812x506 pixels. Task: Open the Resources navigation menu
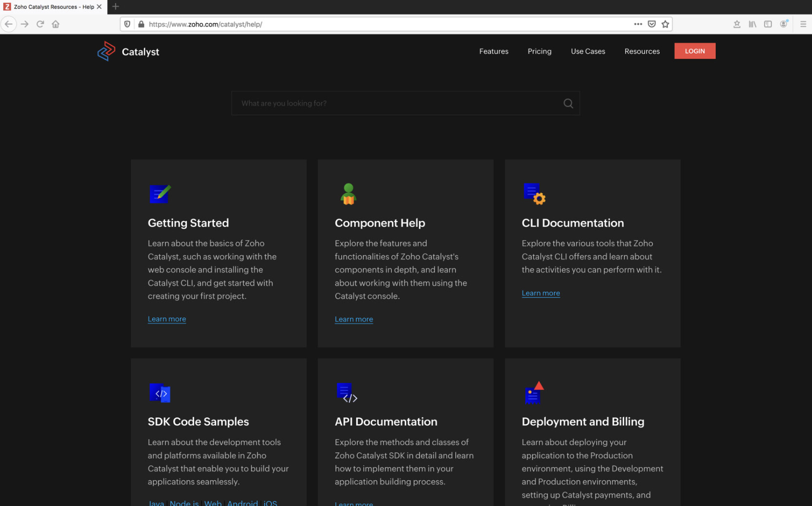(x=642, y=51)
